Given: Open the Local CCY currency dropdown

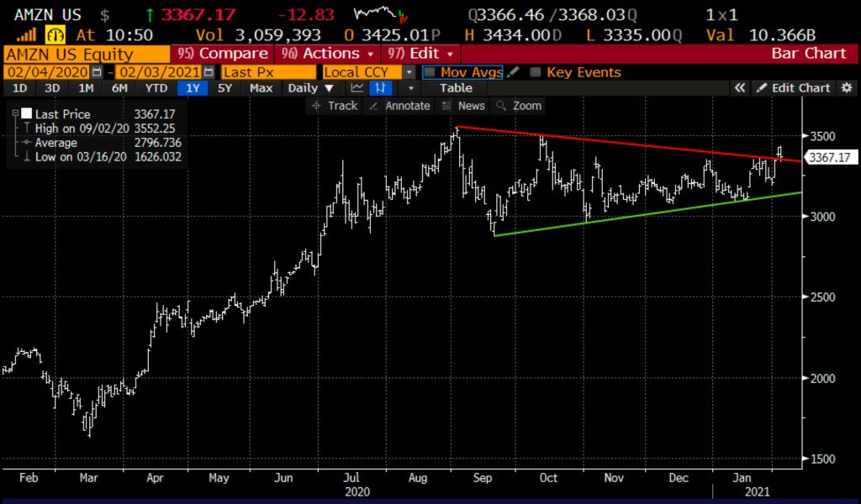Looking at the screenshot, I should pos(409,72).
